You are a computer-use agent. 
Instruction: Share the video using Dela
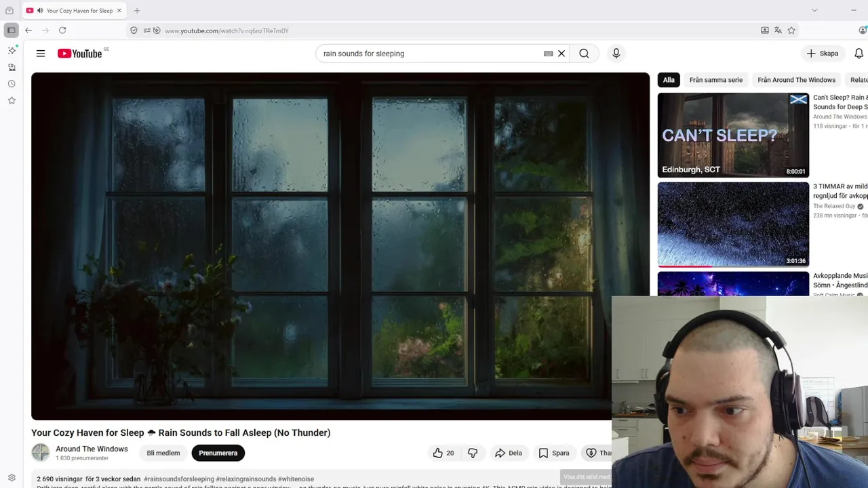click(x=509, y=453)
